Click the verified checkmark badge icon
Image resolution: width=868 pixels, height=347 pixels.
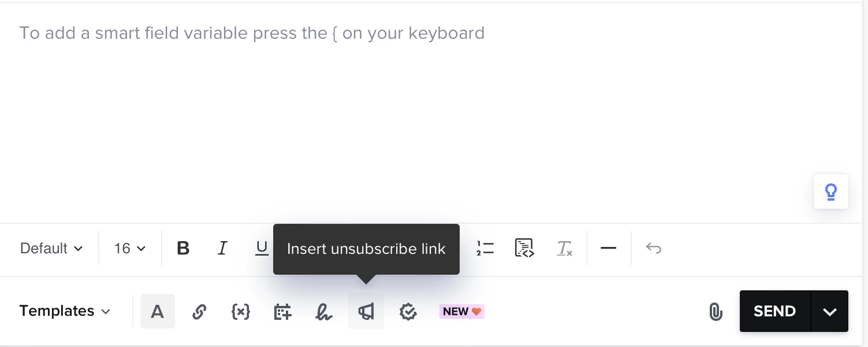[x=408, y=312]
